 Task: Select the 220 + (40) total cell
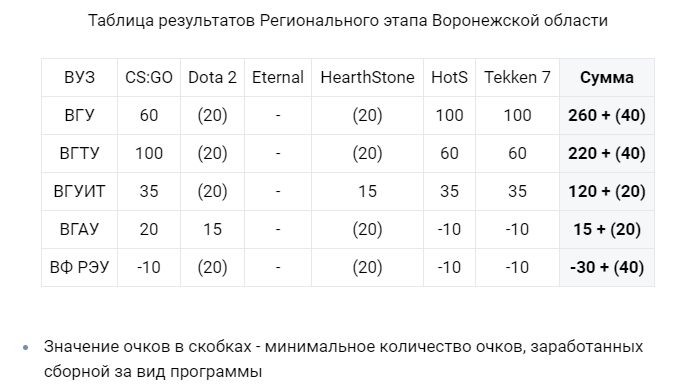[606, 154]
